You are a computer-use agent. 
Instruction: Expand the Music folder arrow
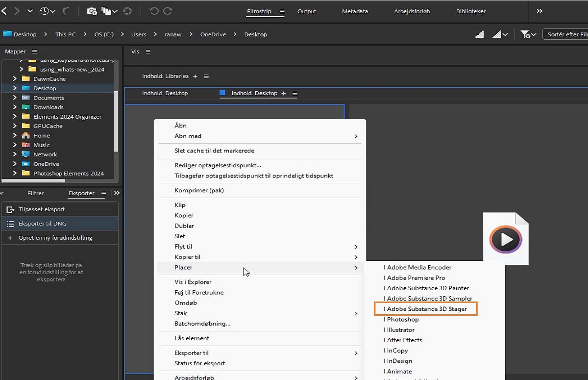[15, 145]
